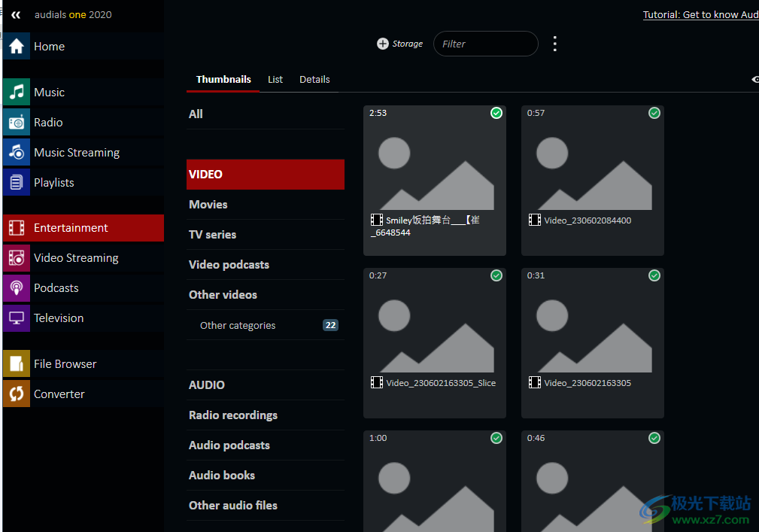Open the Video_230602163305 thumbnail
The width and height of the screenshot is (759, 532).
(593, 342)
